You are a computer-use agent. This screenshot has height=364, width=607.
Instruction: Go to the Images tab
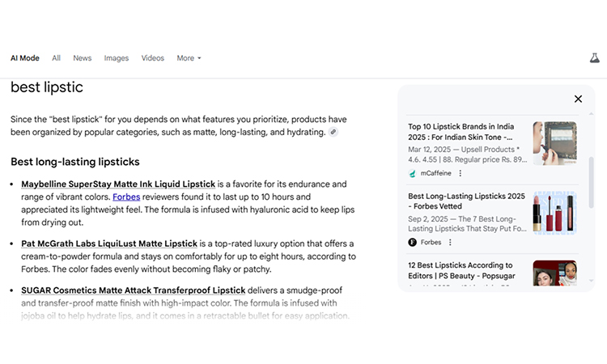(117, 58)
